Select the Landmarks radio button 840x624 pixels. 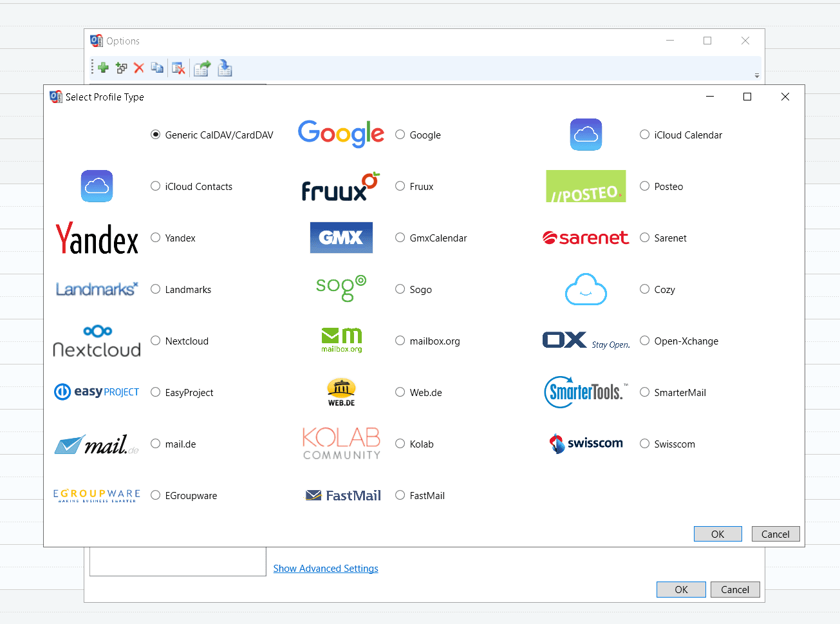coord(181,289)
